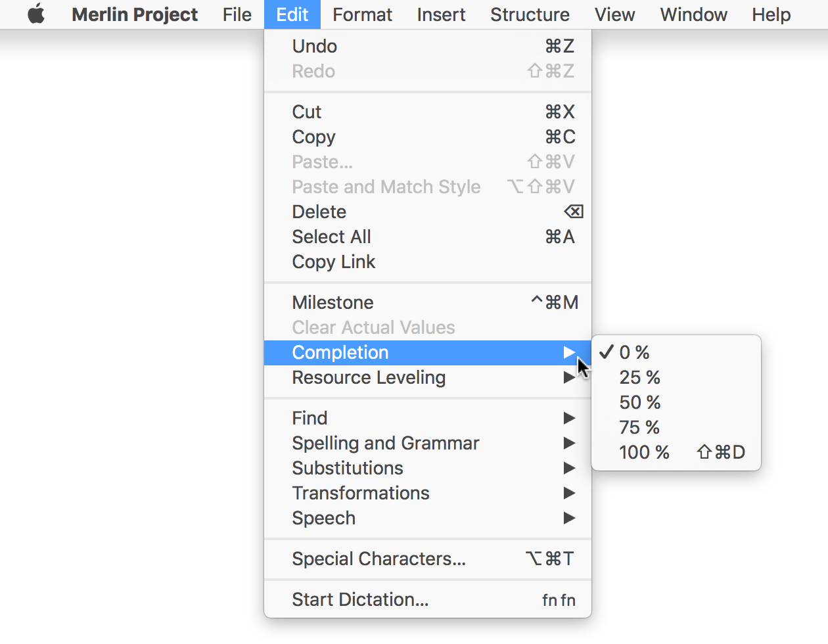Viewport: 828px width, 644px height.
Task: Choose Start Dictation in the Edit menu
Action: (428, 599)
